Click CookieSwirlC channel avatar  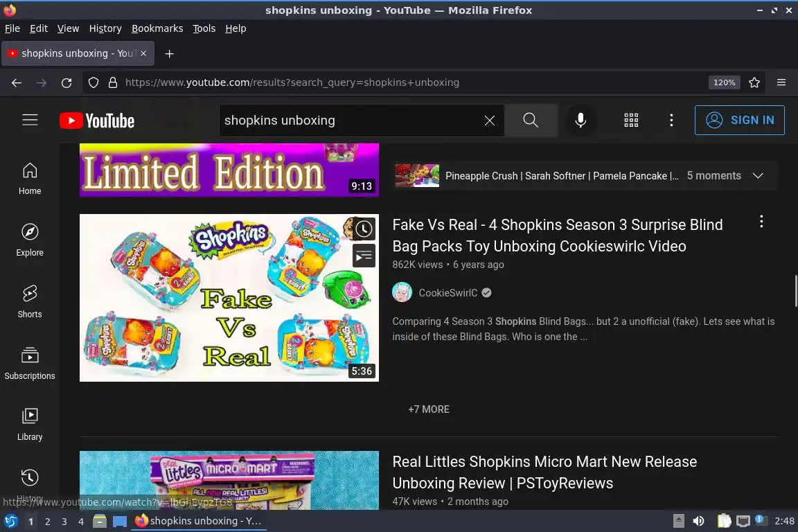402,292
